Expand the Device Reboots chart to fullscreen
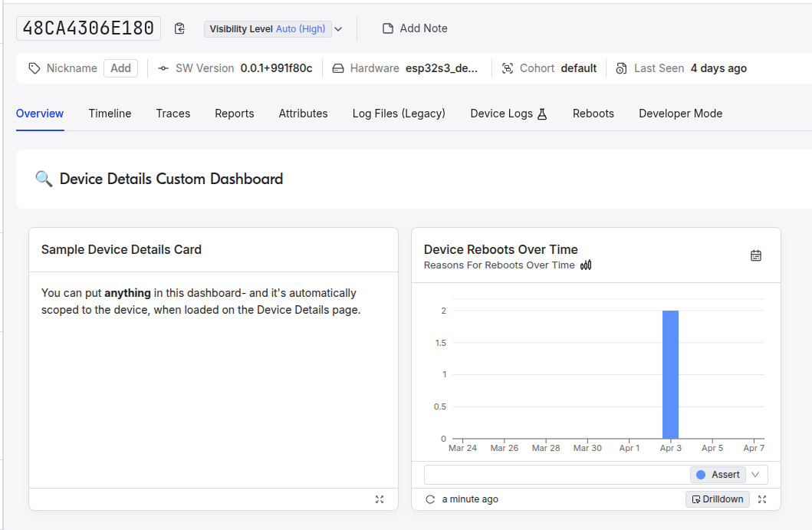The height and width of the screenshot is (530, 812). [761, 499]
